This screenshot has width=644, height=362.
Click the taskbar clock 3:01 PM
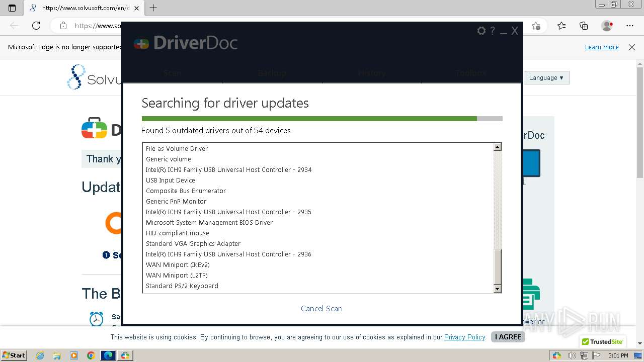pyautogui.click(x=618, y=355)
